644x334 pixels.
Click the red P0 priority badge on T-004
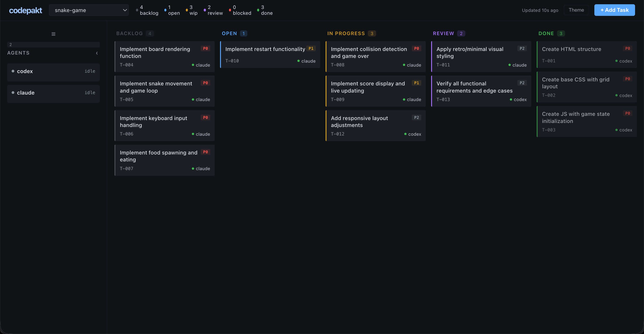[x=205, y=48]
